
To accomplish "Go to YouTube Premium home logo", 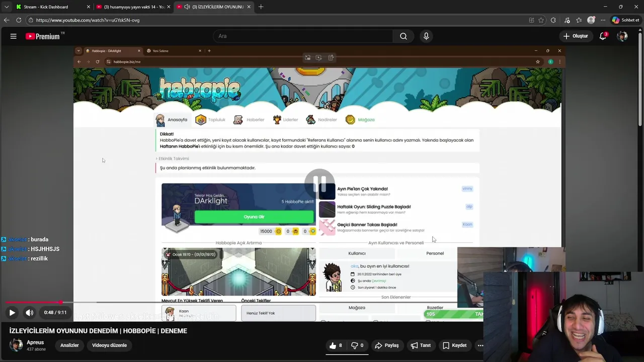I will click(x=43, y=36).
